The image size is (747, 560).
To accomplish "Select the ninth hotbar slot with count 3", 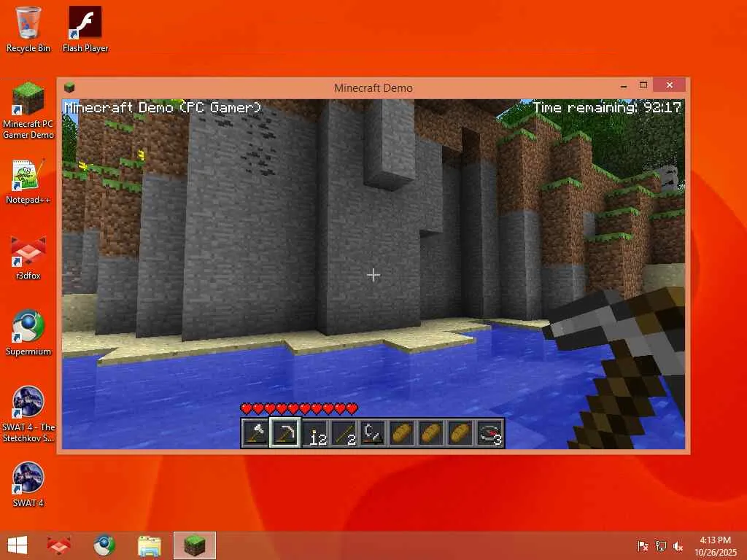I will 489,433.
